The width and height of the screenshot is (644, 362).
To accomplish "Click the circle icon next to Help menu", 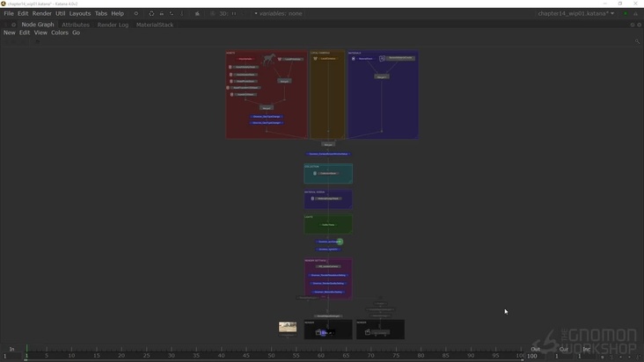I will click(x=136, y=13).
